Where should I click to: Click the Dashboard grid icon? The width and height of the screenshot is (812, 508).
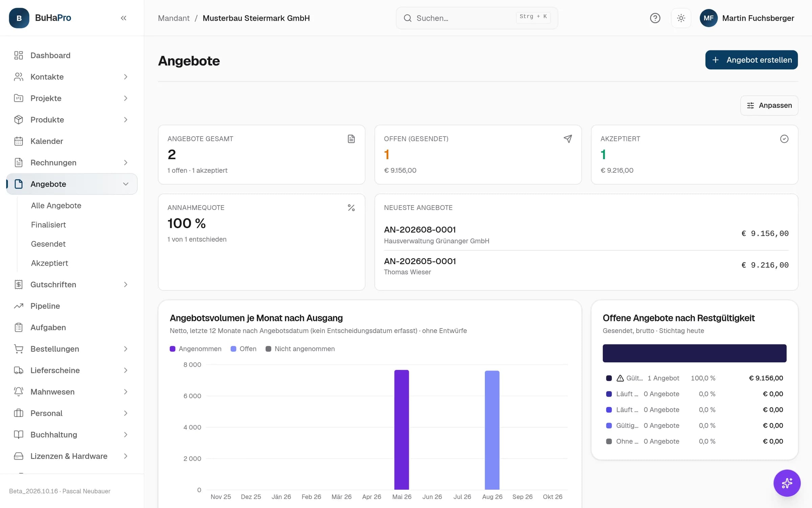coord(19,55)
